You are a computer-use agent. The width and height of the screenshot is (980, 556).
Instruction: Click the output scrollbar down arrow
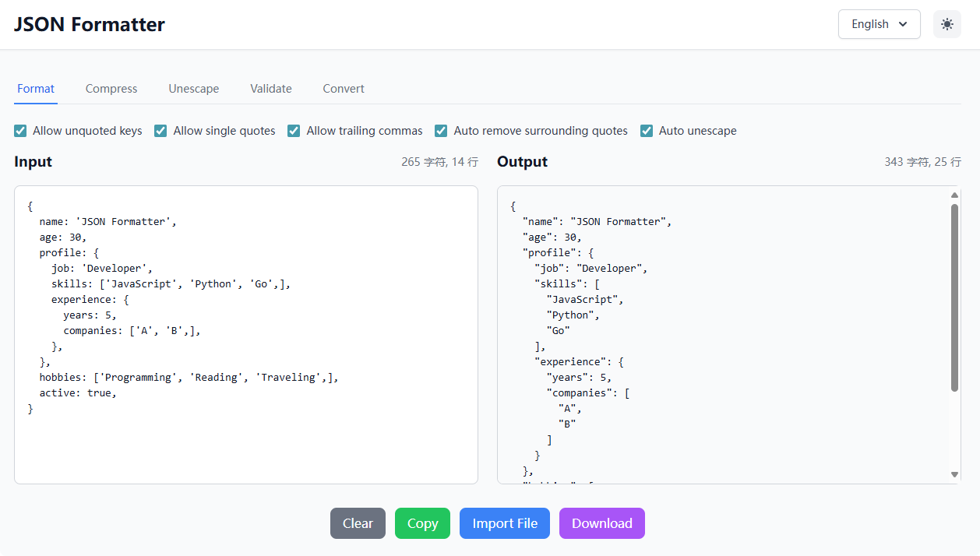[954, 474]
